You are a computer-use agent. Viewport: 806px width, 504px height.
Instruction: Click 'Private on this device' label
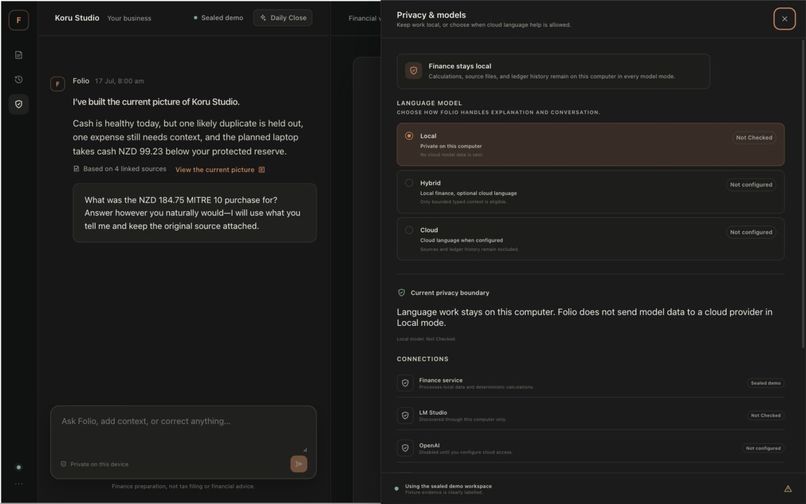tap(99, 464)
